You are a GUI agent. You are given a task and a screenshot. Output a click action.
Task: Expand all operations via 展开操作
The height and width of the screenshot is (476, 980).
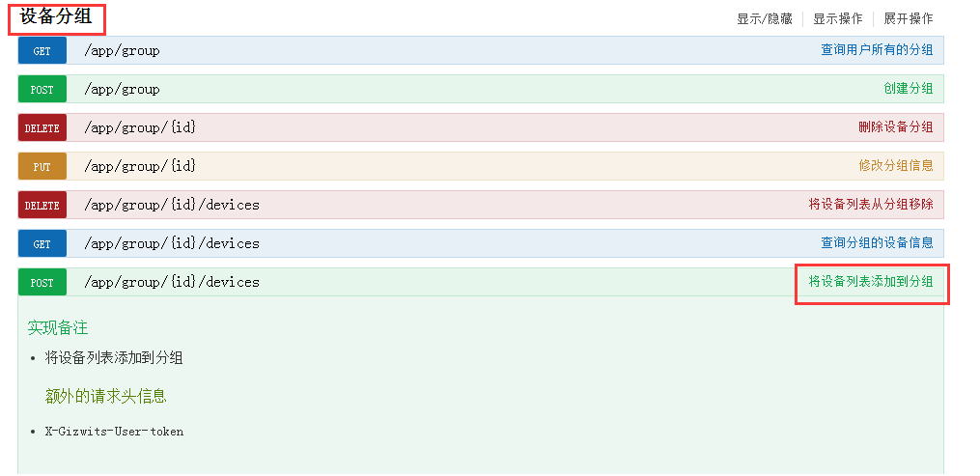click(x=909, y=18)
